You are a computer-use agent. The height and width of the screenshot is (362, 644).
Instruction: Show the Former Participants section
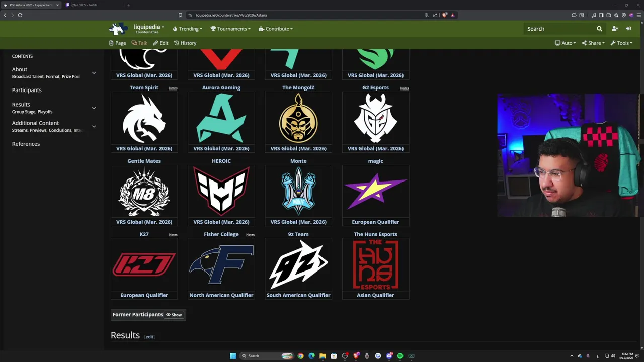click(174, 315)
